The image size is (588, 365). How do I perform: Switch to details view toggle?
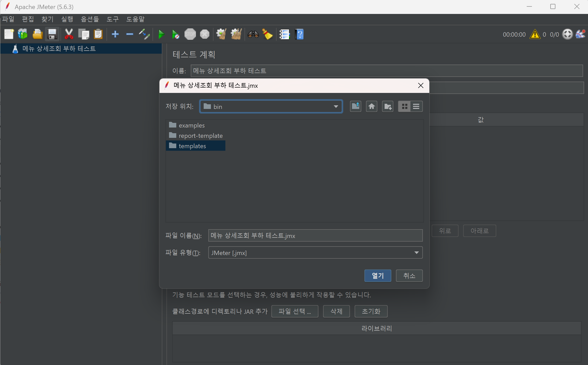click(x=416, y=106)
